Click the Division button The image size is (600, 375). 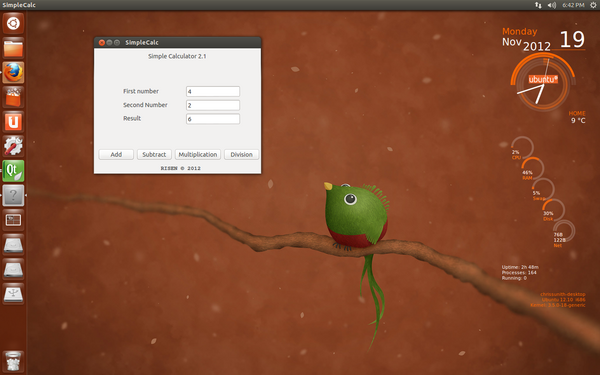(241, 154)
